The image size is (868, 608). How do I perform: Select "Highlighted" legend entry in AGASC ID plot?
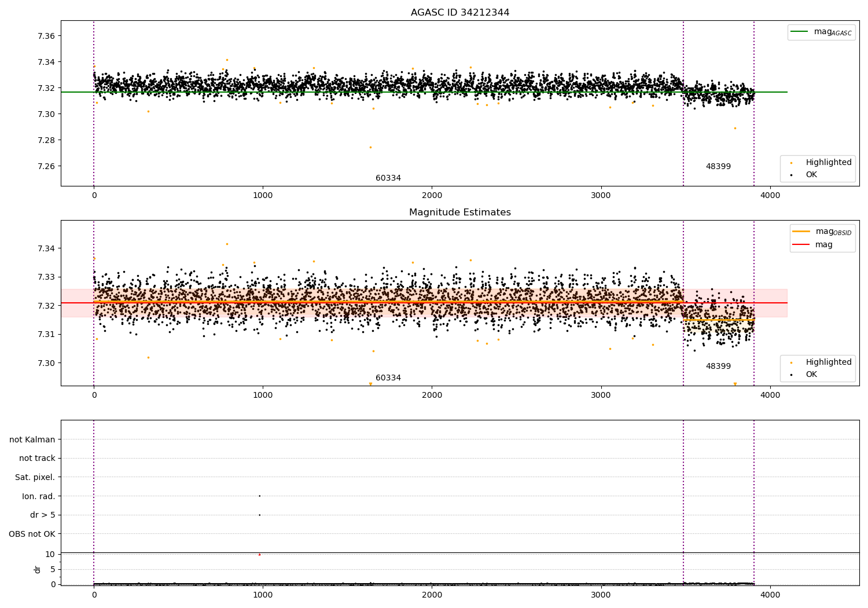pyautogui.click(x=829, y=163)
